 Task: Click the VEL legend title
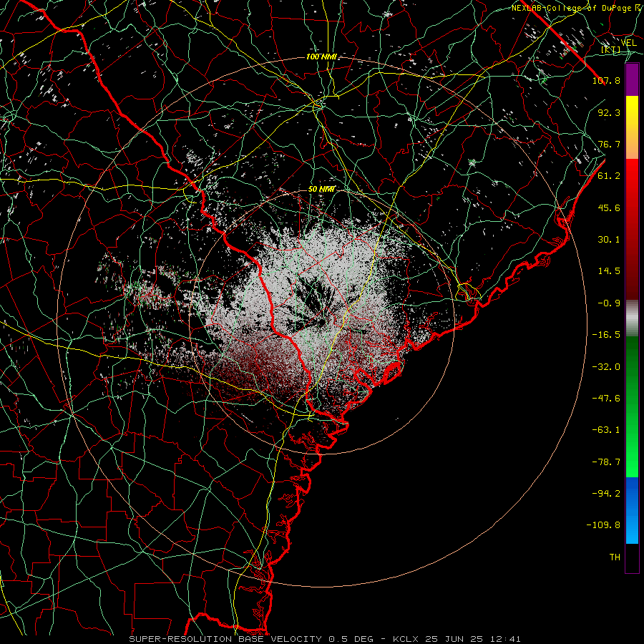pyautogui.click(x=628, y=43)
